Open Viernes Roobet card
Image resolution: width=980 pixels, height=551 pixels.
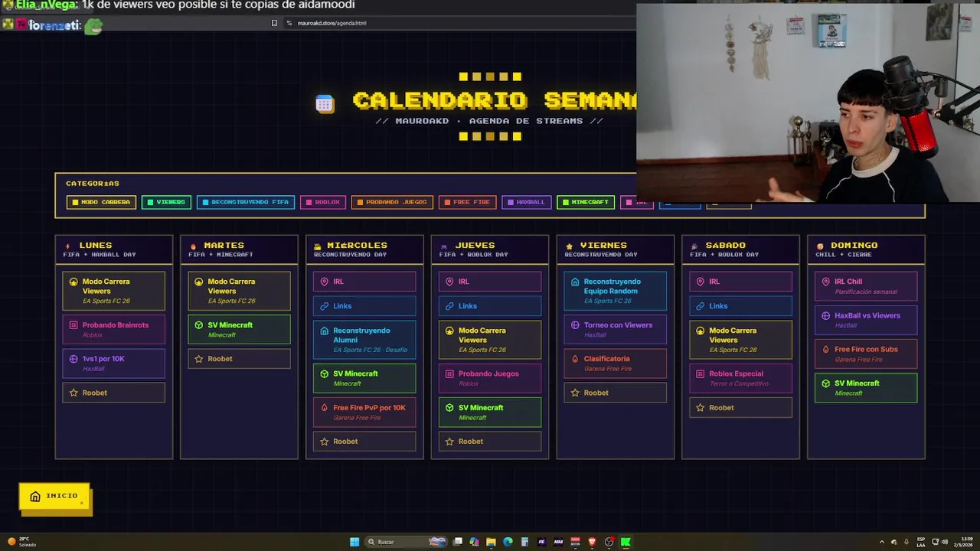[x=616, y=393]
